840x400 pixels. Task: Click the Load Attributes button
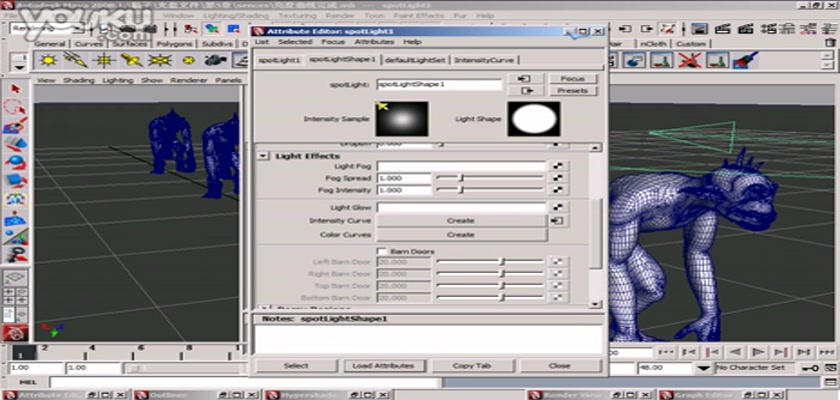pos(383,366)
